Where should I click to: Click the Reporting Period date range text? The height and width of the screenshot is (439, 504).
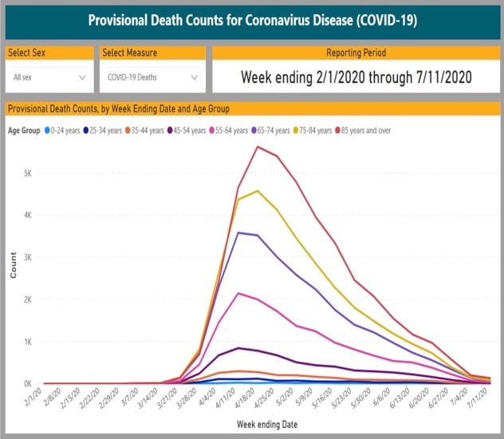tap(356, 77)
